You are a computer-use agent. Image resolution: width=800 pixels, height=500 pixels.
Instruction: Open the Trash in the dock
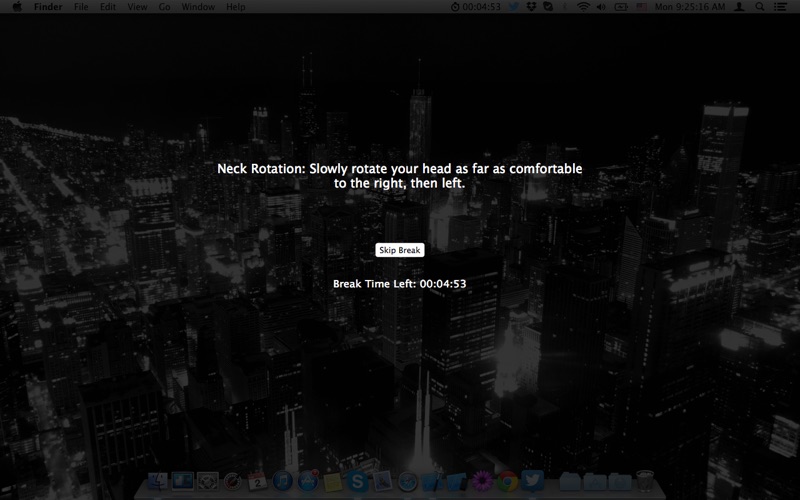point(645,482)
